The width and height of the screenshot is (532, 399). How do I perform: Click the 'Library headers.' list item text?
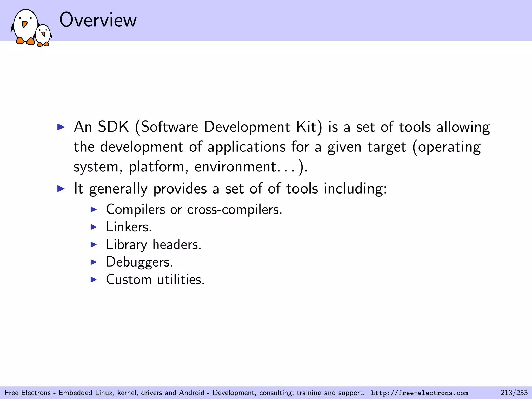[154, 244]
